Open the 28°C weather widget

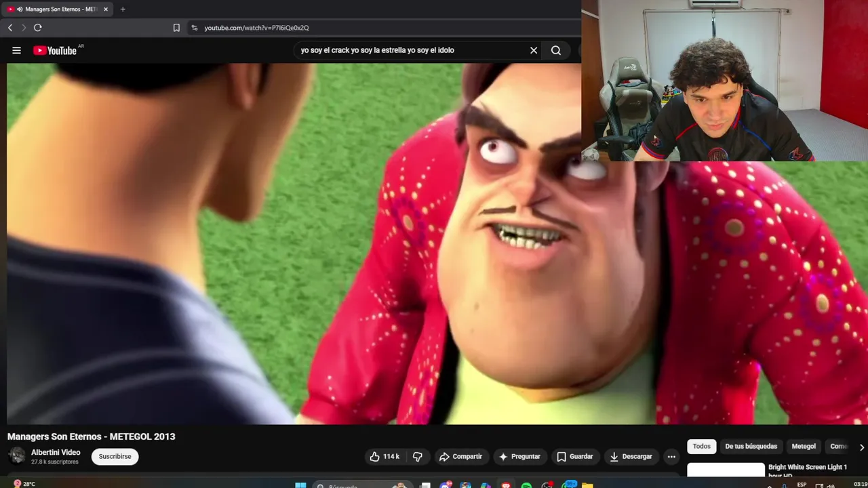click(x=24, y=484)
